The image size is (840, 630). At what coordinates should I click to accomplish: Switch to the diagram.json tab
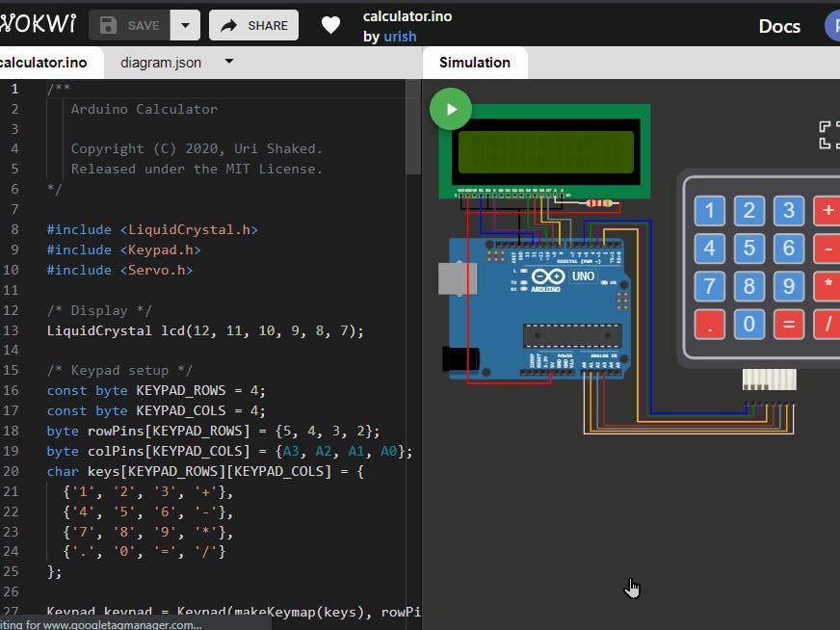[x=161, y=63]
